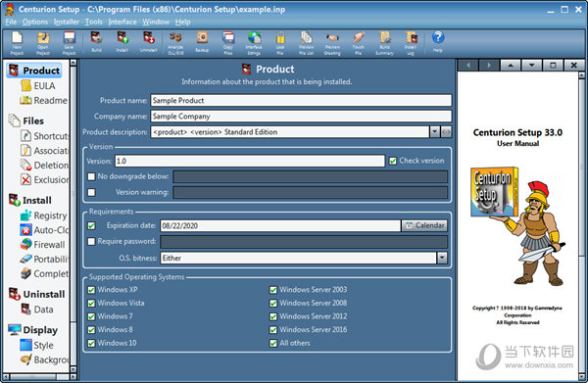Uncheck Windows Server 2016 support

tap(273, 330)
